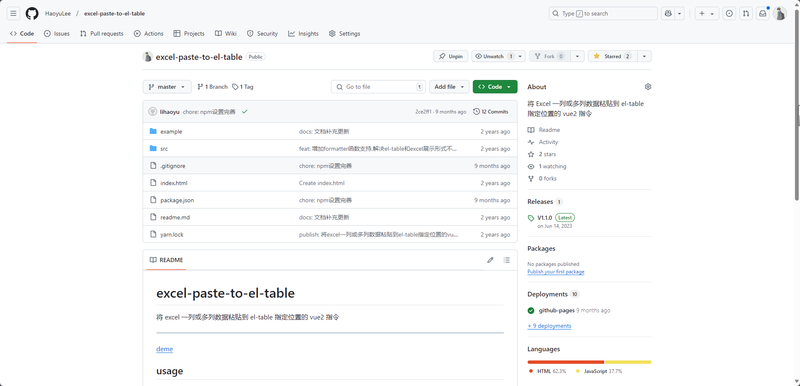Switch to the Pull requests tab
800x386 pixels.
tap(102, 34)
